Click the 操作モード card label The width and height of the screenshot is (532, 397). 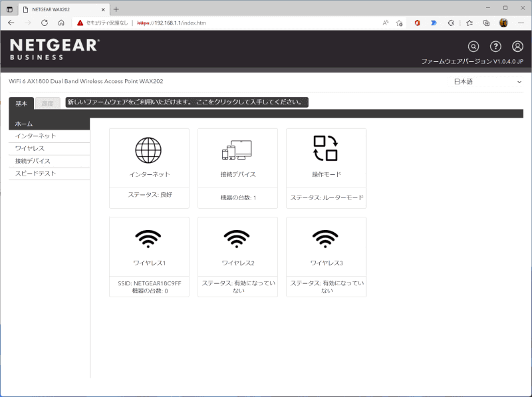coord(327,174)
